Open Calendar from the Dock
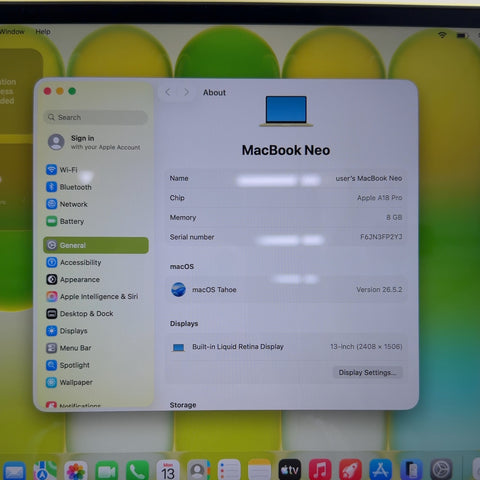The image size is (480, 480). (x=168, y=471)
